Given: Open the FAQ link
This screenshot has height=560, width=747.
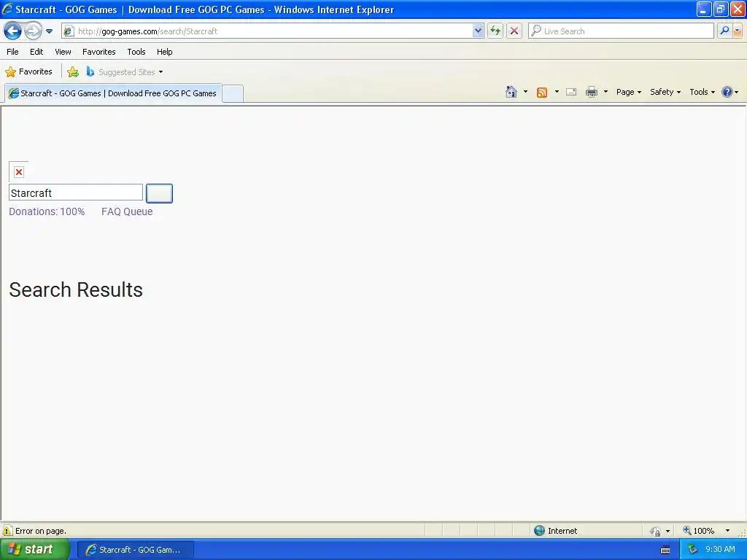Looking at the screenshot, I should 111,211.
